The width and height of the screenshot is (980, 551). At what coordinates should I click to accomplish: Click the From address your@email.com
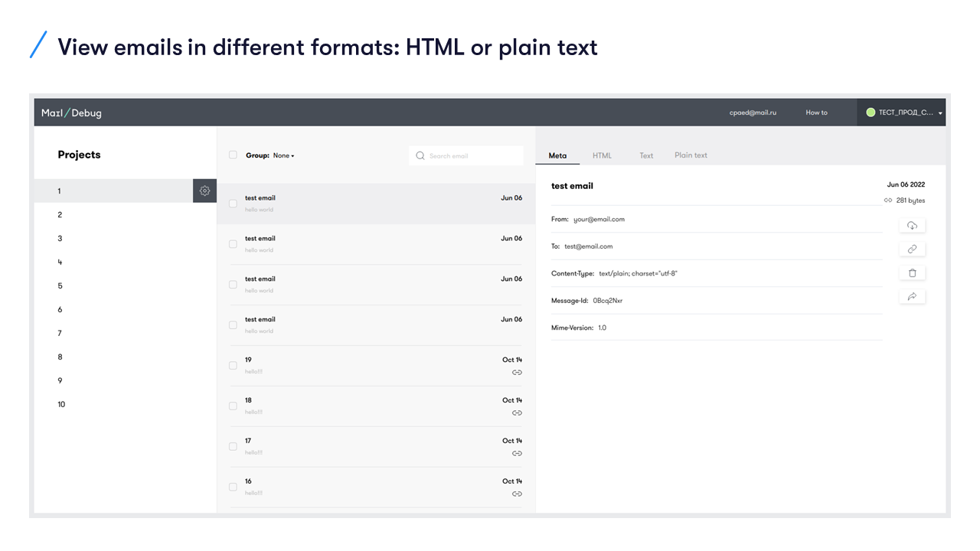pyautogui.click(x=599, y=219)
